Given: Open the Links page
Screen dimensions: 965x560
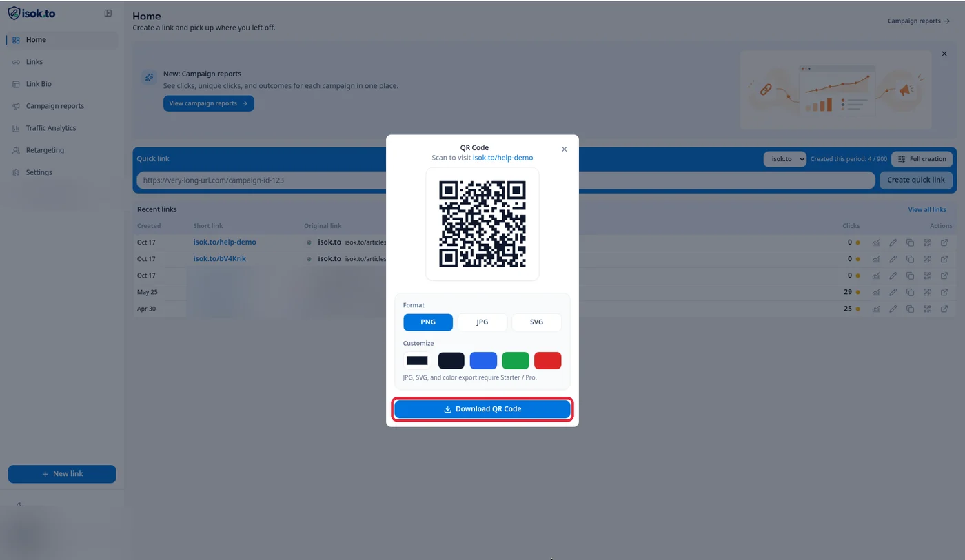Looking at the screenshot, I should click(x=62, y=62).
